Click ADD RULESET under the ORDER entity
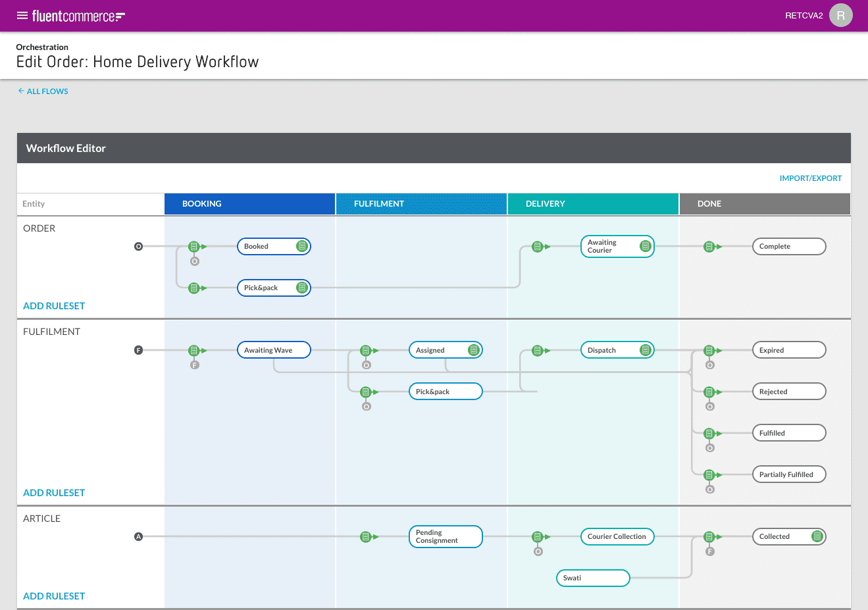 tap(54, 305)
